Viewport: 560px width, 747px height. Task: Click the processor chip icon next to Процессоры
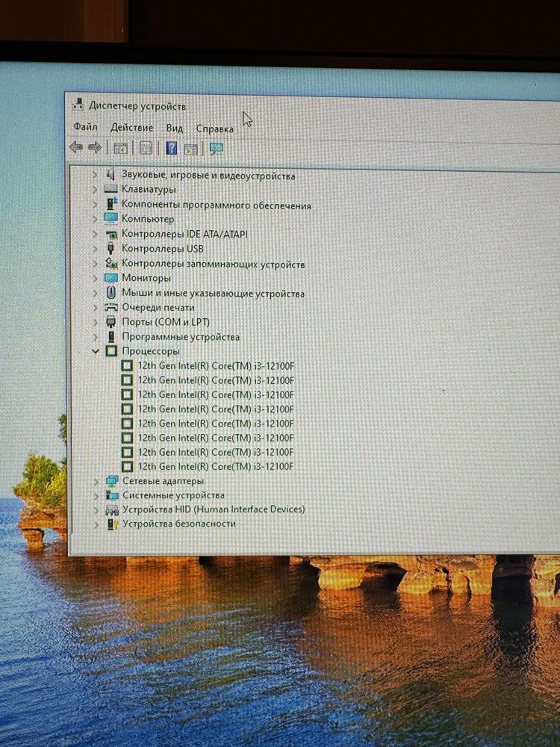click(x=111, y=351)
